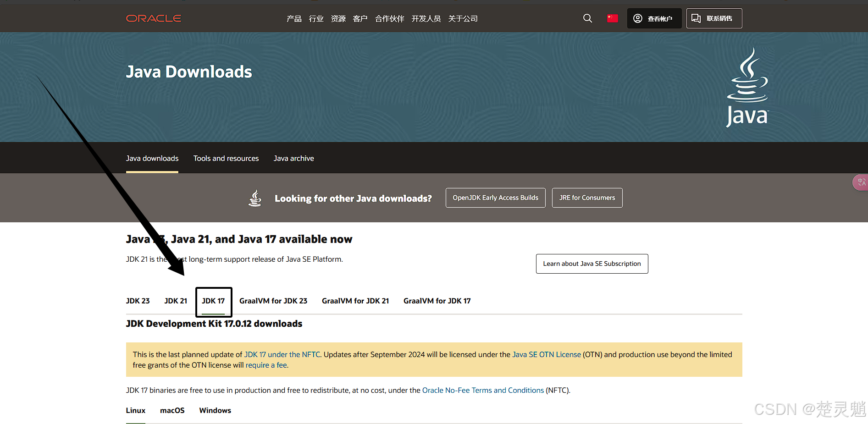Click the China flag country selector
Screen dimensions: 868x424
pyautogui.click(x=613, y=18)
